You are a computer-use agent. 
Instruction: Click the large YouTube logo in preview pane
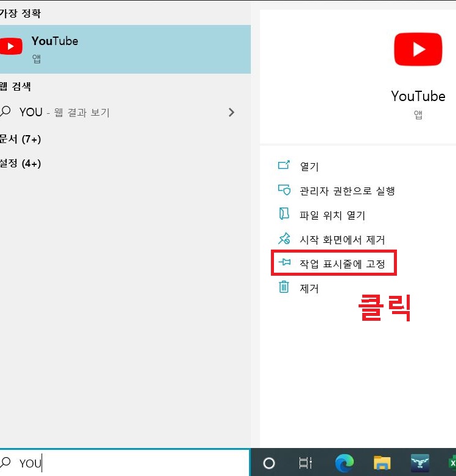[418, 49]
